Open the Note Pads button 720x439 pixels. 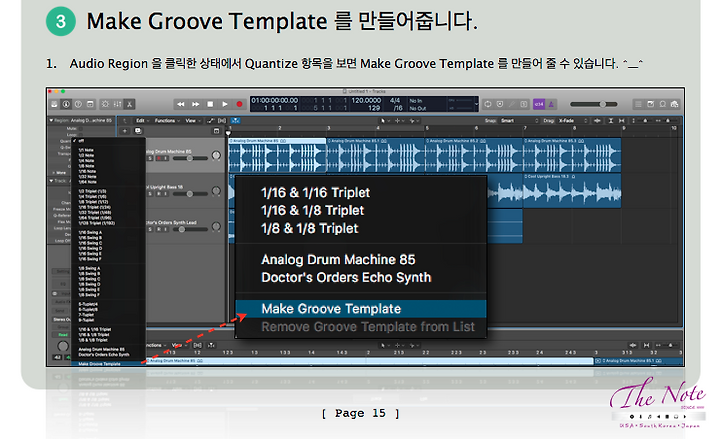pos(651,104)
